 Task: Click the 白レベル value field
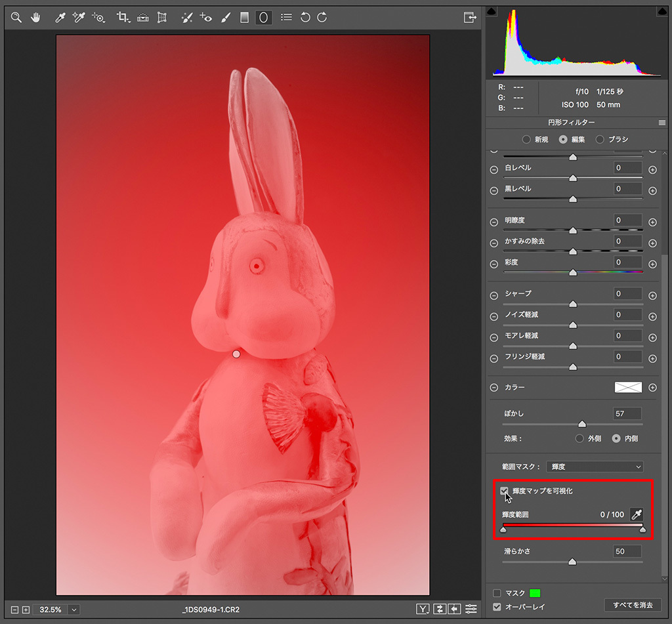628,167
